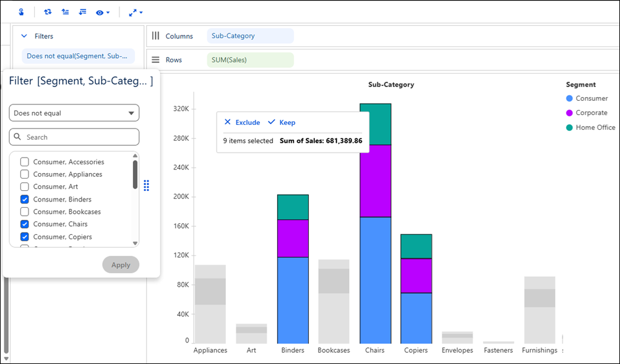The width and height of the screenshot is (620, 364).
Task: Click the Fasteners axis label
Action: [x=498, y=350]
